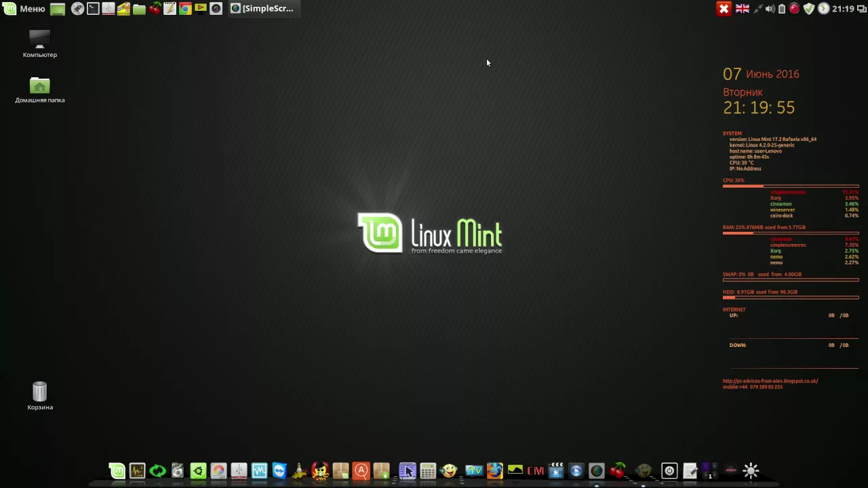
Task: Launch Google Chrome from the top panel
Action: (x=185, y=9)
